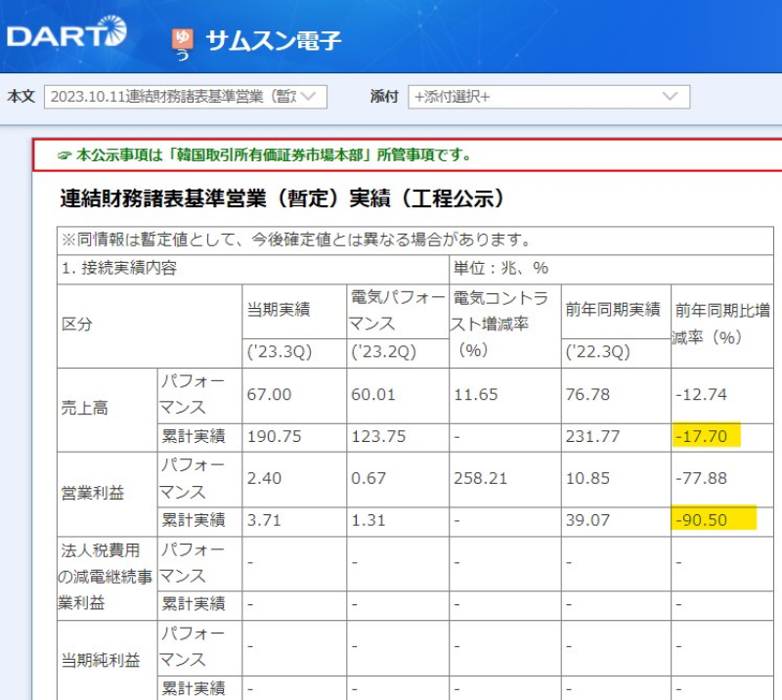Click the -77.88 cell
This screenshot has width=782, height=700.
pos(722,479)
